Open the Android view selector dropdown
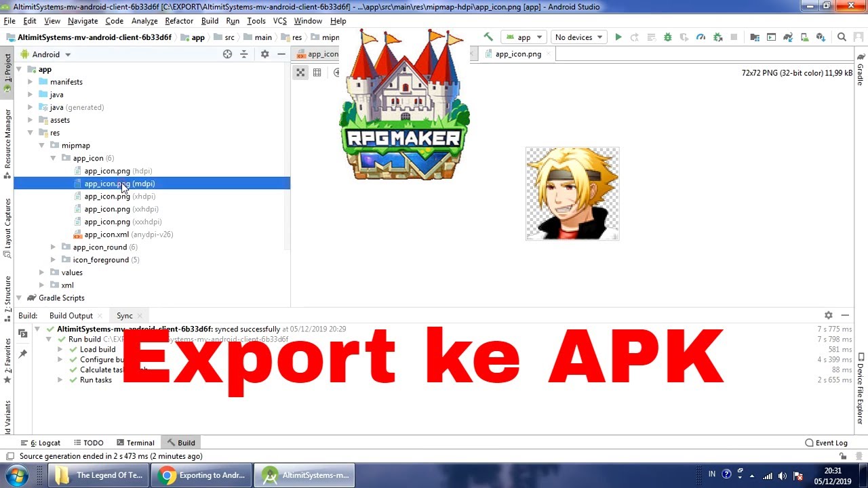The image size is (868, 488). coord(45,54)
